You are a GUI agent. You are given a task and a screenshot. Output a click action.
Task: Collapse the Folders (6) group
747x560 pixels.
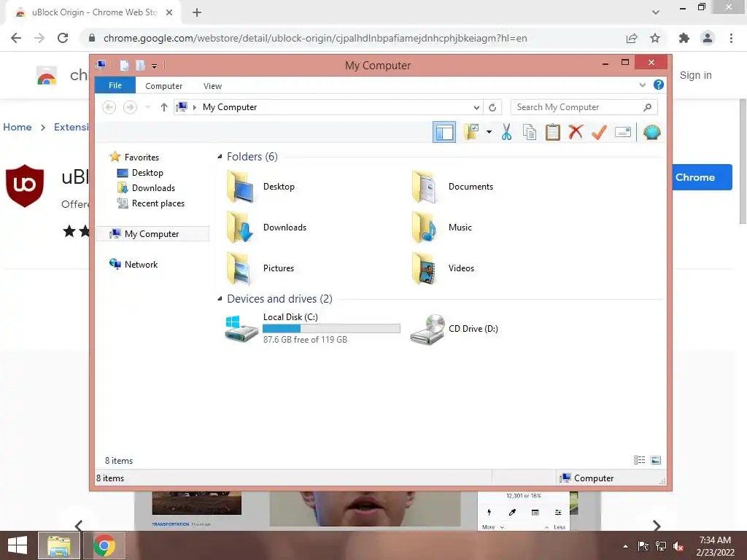(220, 157)
